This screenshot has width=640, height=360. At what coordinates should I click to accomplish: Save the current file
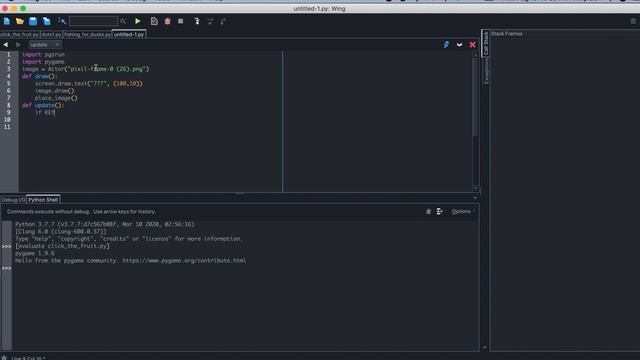33,21
